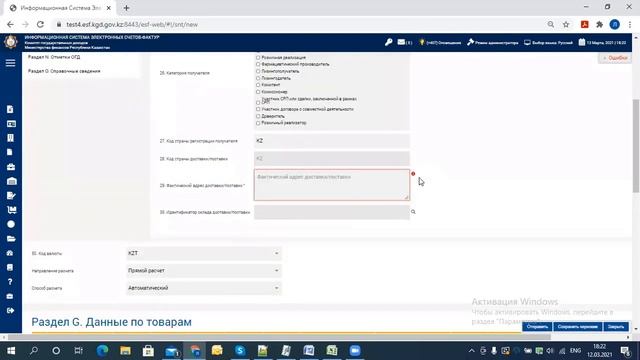Click the browser address bar URL
This screenshot has height=360, width=640.
pos(132,24)
